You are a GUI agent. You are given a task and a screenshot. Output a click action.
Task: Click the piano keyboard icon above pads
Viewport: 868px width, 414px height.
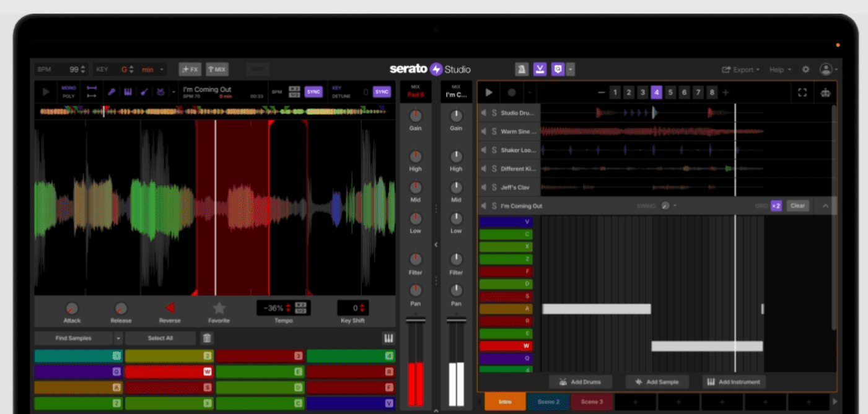[388, 339]
